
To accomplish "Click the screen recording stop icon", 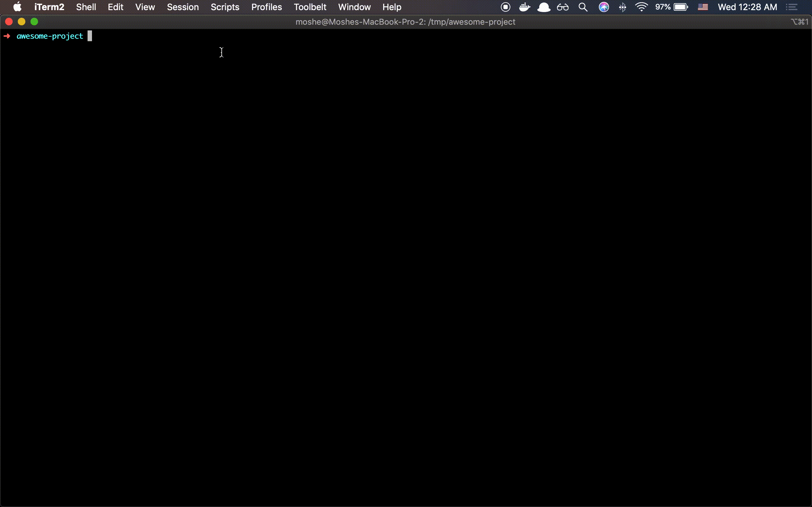I will (x=505, y=7).
